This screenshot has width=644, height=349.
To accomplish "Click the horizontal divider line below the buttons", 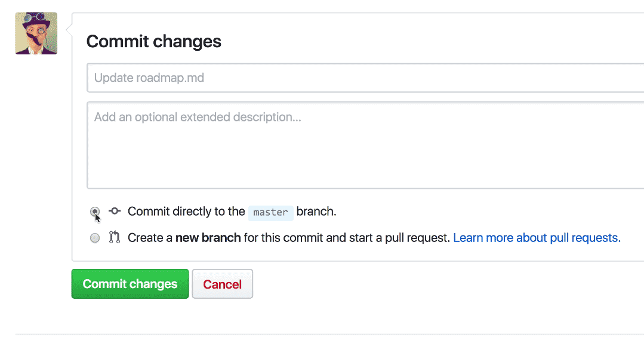I will point(328,334).
